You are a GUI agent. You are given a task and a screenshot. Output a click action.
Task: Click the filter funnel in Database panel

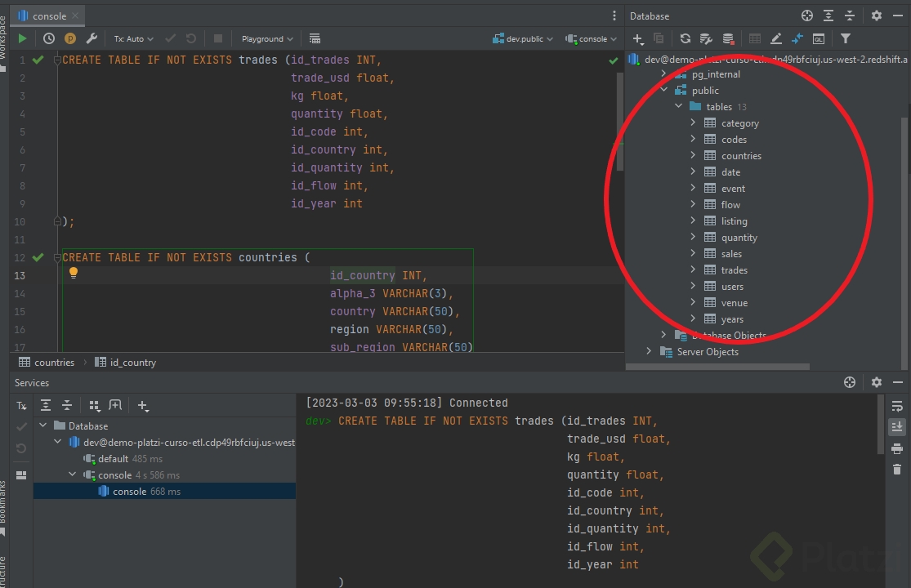click(846, 38)
